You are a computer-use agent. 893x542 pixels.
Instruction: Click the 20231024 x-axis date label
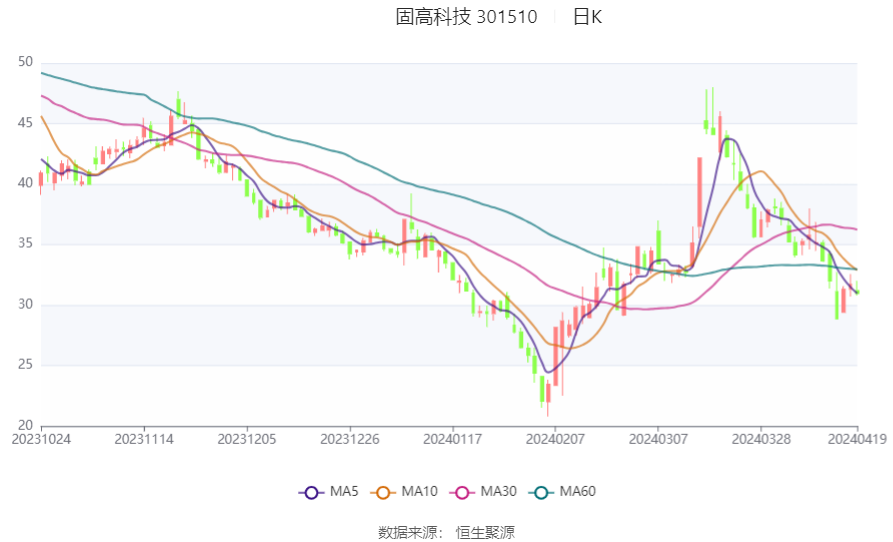(x=41, y=438)
